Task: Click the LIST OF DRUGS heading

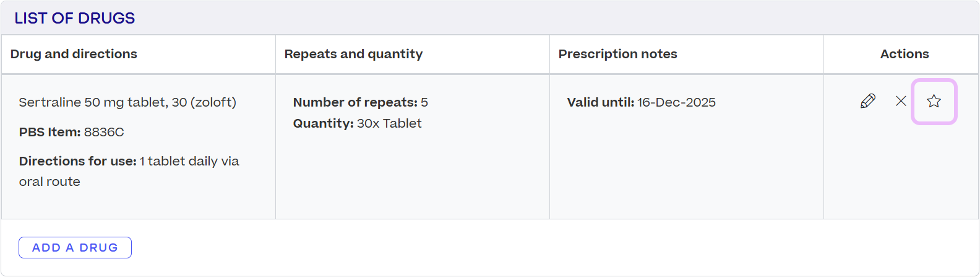Action: click(74, 18)
